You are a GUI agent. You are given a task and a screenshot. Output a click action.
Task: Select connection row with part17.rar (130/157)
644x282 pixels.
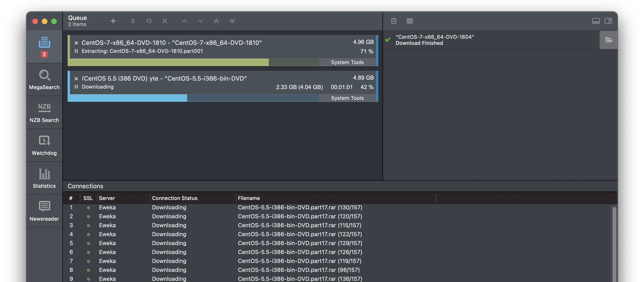point(337,208)
